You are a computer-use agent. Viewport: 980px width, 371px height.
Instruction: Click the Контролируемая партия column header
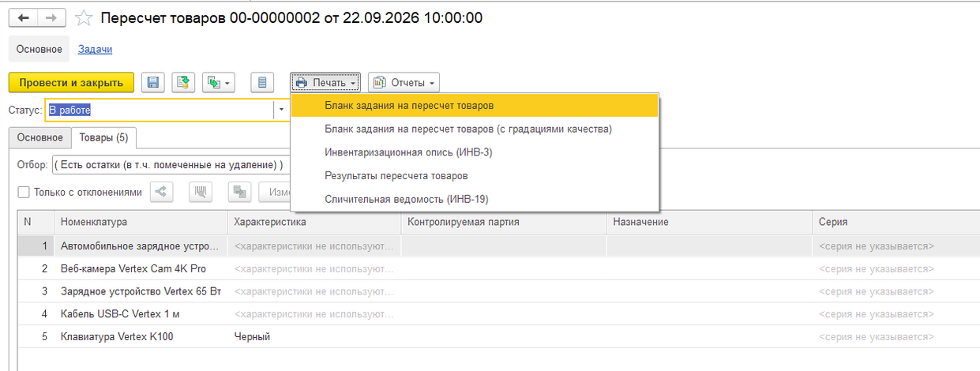coord(504,222)
